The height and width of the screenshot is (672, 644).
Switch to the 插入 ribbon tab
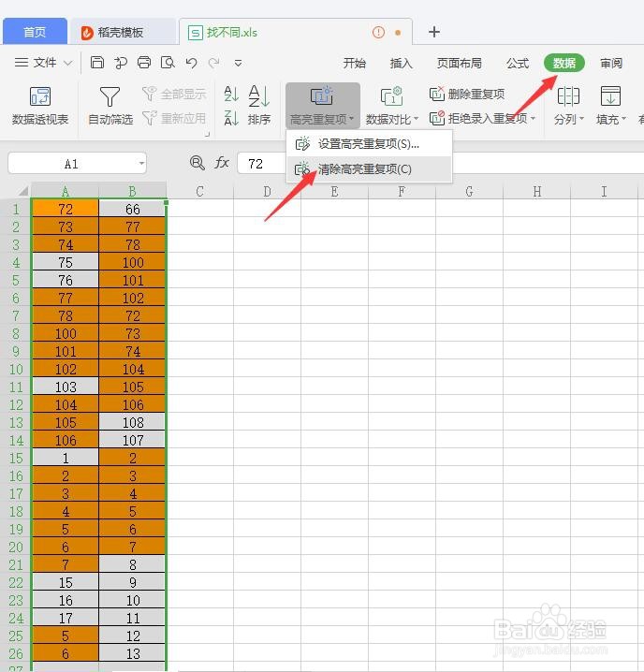pyautogui.click(x=401, y=64)
